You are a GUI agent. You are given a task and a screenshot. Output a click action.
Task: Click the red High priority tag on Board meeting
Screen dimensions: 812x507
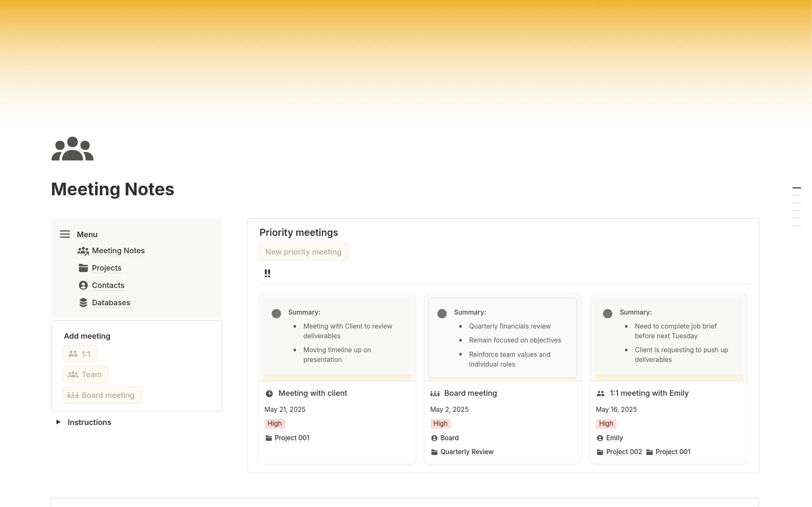(x=440, y=423)
